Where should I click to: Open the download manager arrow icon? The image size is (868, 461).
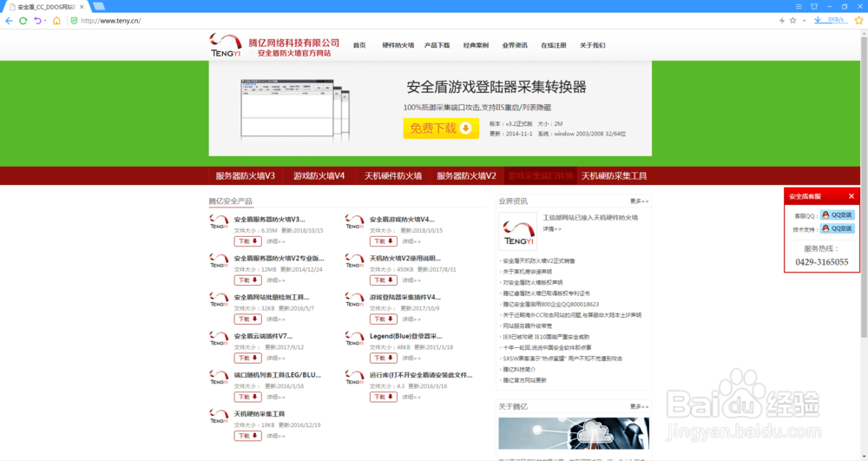click(x=818, y=20)
